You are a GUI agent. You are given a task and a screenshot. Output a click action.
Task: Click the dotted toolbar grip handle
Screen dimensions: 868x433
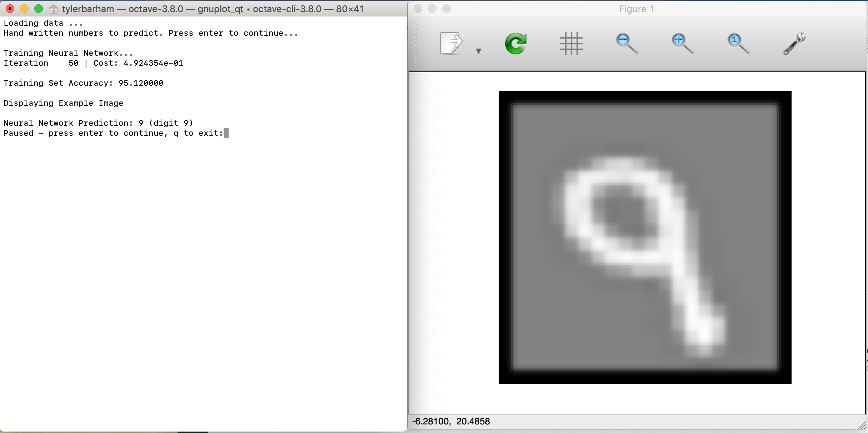[x=415, y=43]
